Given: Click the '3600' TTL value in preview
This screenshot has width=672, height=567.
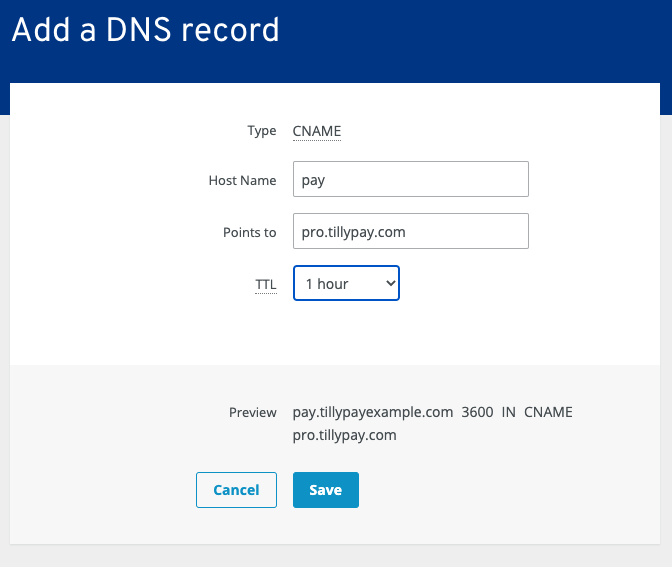Looking at the screenshot, I should (x=477, y=412).
